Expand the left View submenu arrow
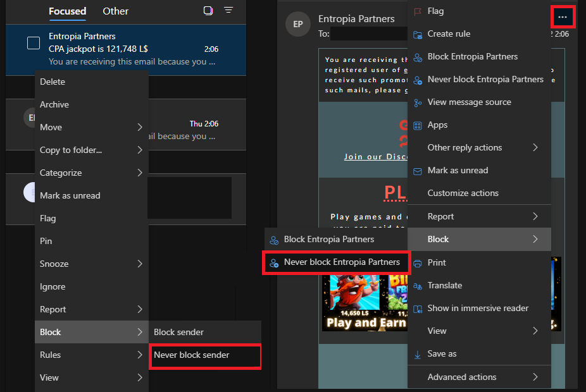Image resolution: width=586 pixels, height=392 pixels. coord(140,377)
